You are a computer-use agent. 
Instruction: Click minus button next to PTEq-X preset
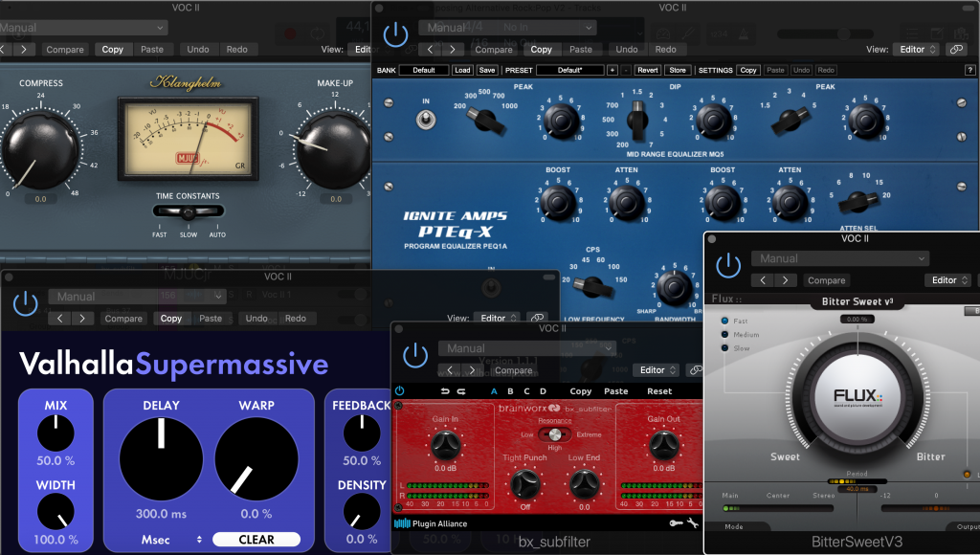[x=626, y=70]
